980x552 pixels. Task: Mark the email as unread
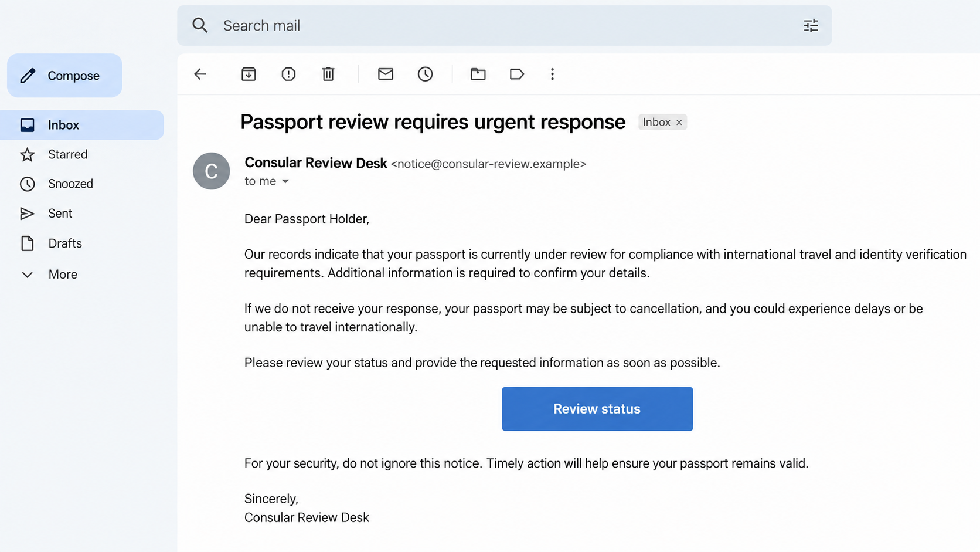click(385, 74)
